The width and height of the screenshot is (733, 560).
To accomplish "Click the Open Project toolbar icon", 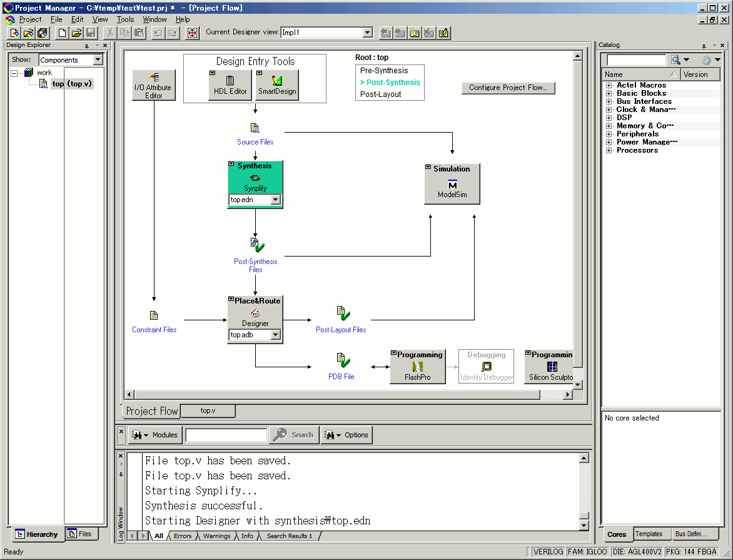I will (29, 33).
